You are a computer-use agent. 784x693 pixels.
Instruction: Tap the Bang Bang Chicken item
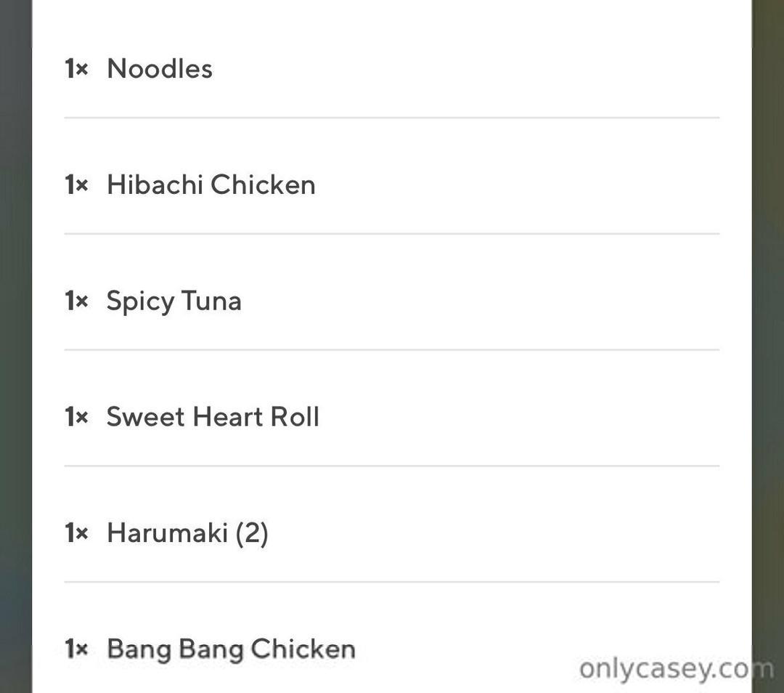click(231, 649)
